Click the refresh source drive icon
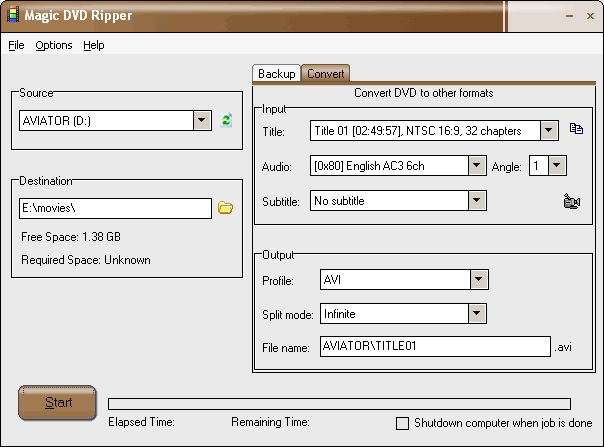This screenshot has width=604, height=447. (226, 120)
